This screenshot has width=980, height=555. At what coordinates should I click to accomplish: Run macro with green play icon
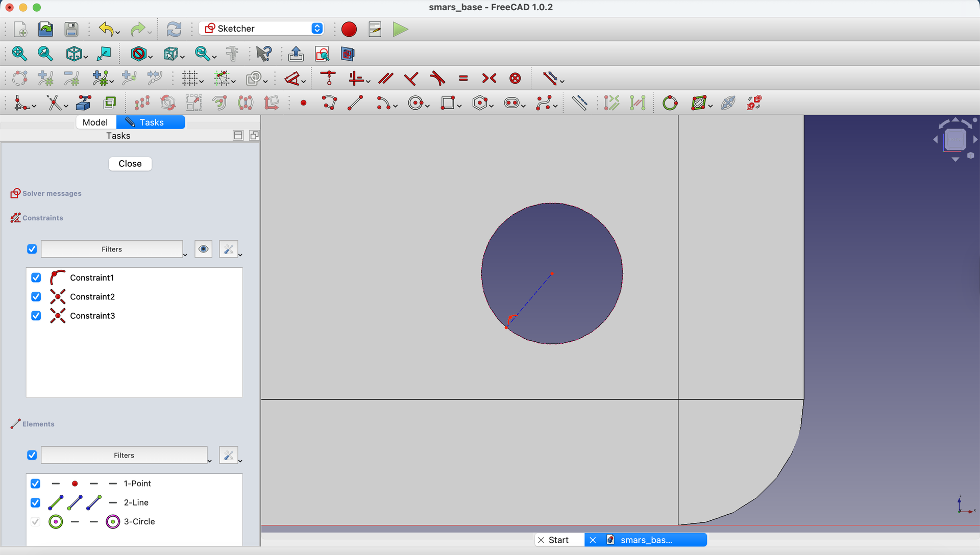pos(401,29)
